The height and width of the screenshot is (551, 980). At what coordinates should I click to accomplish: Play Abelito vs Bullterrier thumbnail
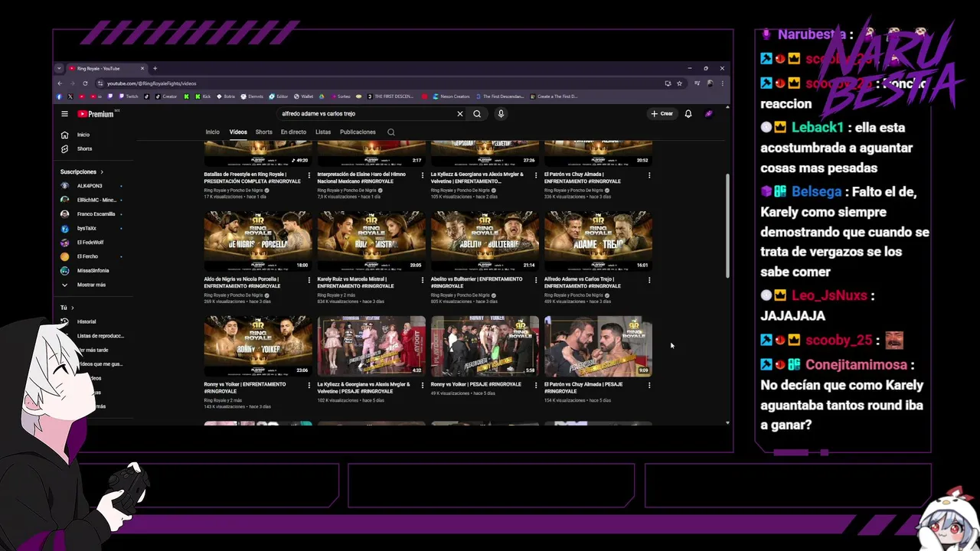[x=485, y=241]
